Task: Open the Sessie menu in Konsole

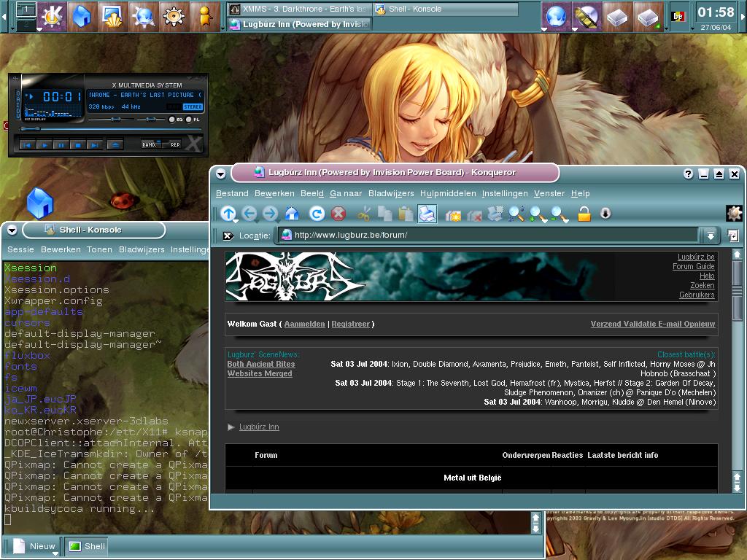Action: click(x=20, y=249)
